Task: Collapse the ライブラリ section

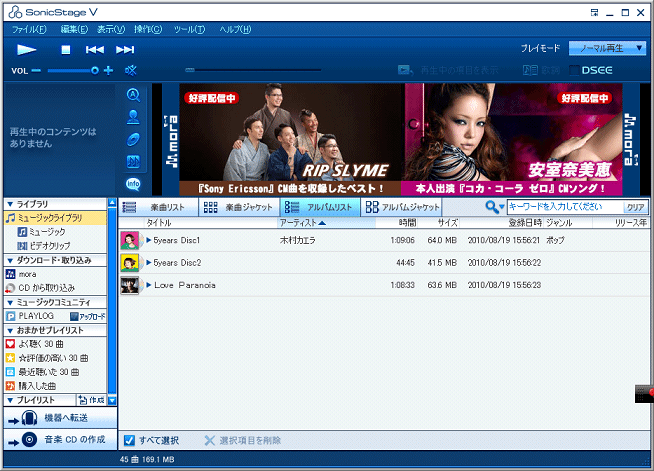Action: (10, 204)
